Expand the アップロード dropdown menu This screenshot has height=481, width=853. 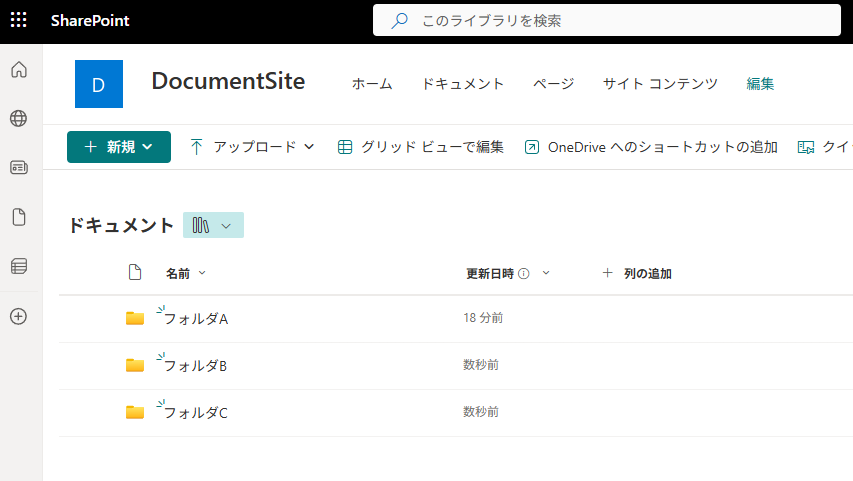pos(252,147)
